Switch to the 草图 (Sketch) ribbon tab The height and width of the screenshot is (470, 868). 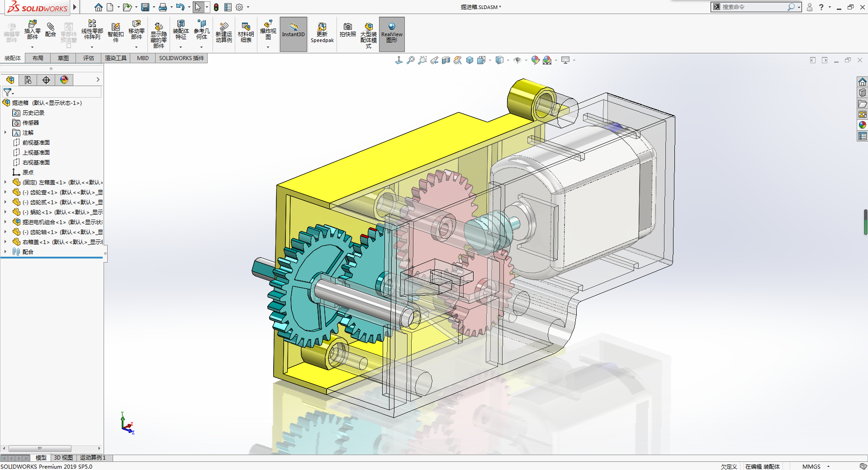[x=63, y=58]
